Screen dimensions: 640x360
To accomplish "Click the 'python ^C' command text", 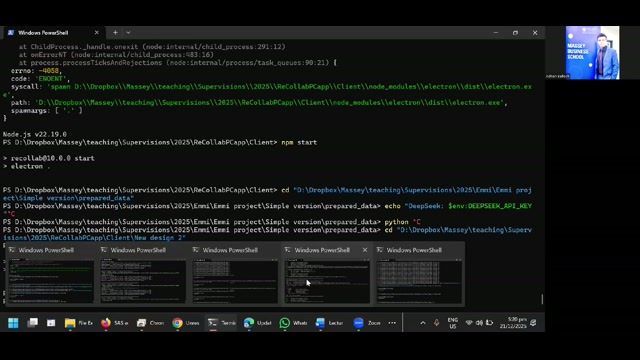I will 402,222.
